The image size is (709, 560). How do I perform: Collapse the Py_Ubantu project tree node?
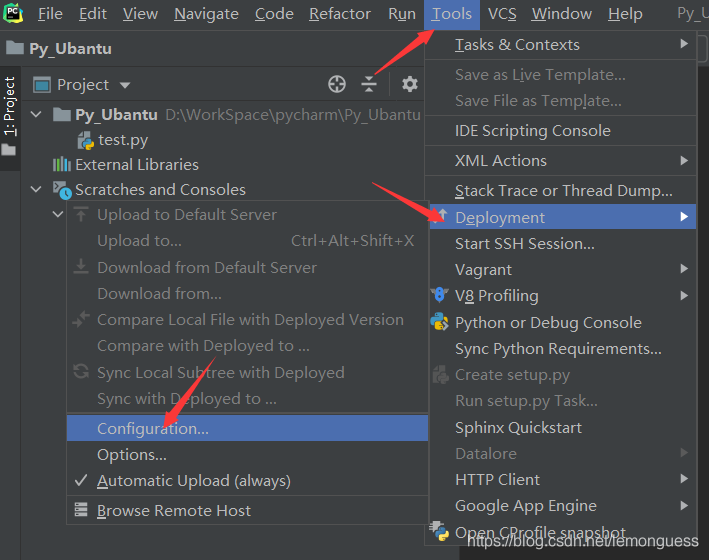click(x=37, y=115)
